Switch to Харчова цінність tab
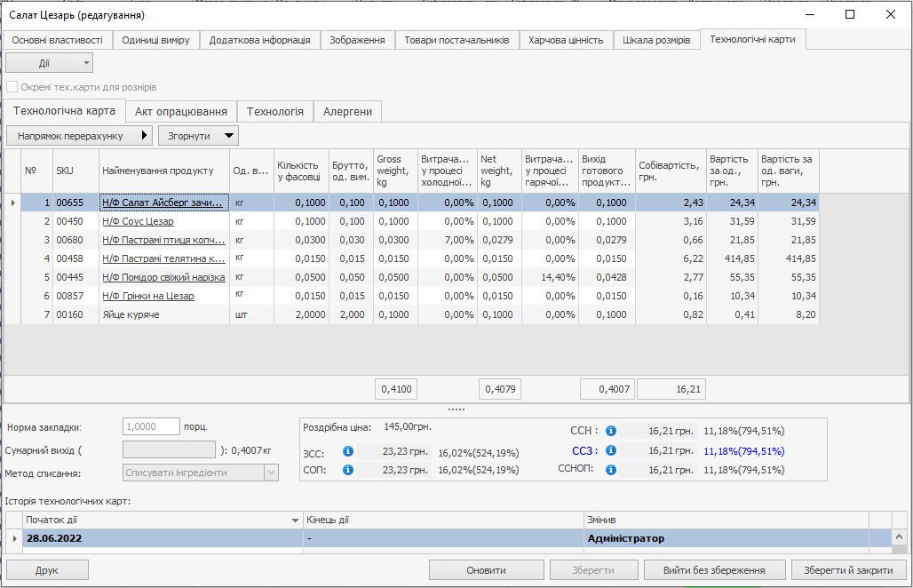Image resolution: width=913 pixels, height=588 pixels. pyautogui.click(x=565, y=40)
